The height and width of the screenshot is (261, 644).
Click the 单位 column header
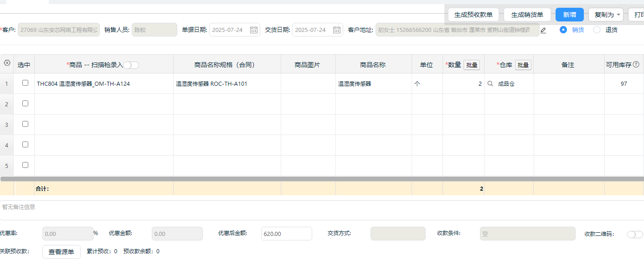point(427,65)
